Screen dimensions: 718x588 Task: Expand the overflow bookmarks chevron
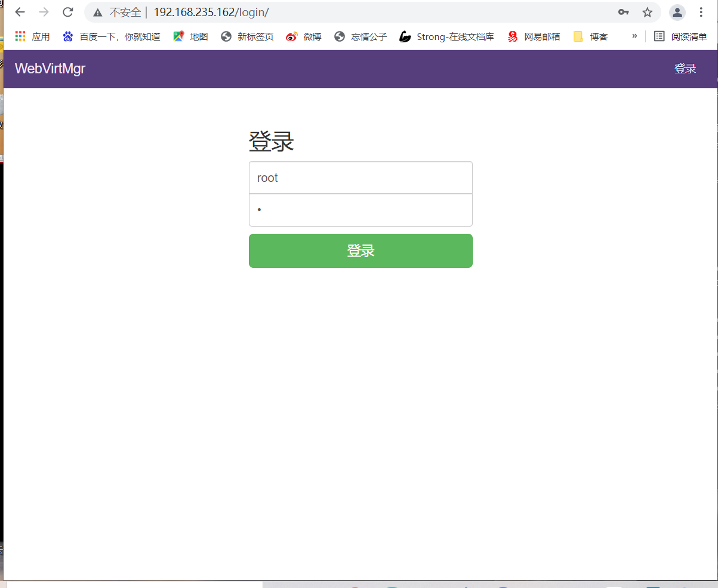634,36
